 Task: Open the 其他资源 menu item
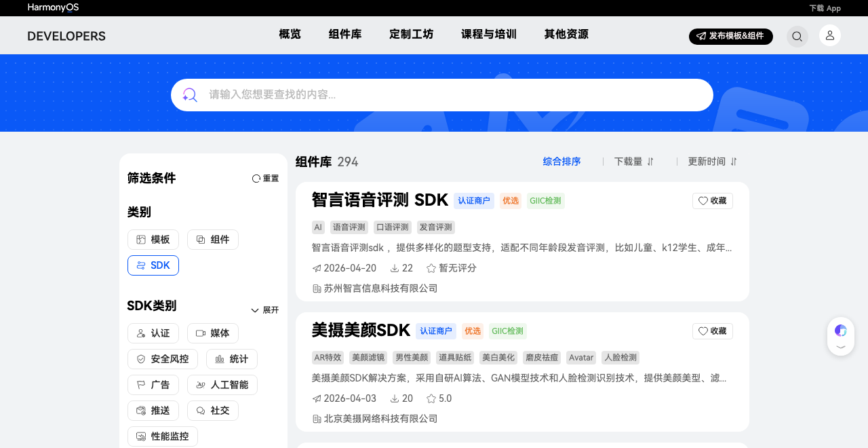pos(566,35)
